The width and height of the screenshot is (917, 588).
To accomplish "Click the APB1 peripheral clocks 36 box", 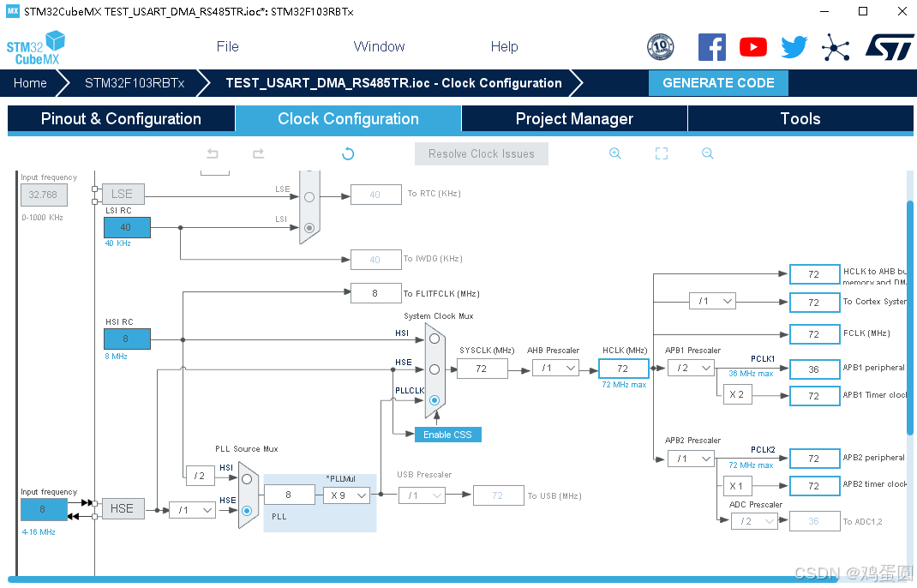I will click(815, 369).
